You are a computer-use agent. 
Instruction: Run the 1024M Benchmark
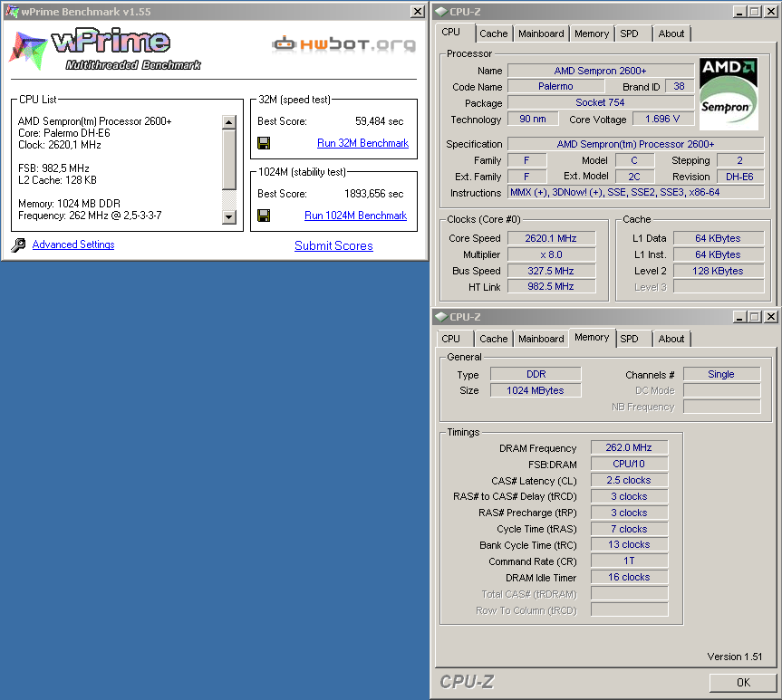(x=355, y=216)
